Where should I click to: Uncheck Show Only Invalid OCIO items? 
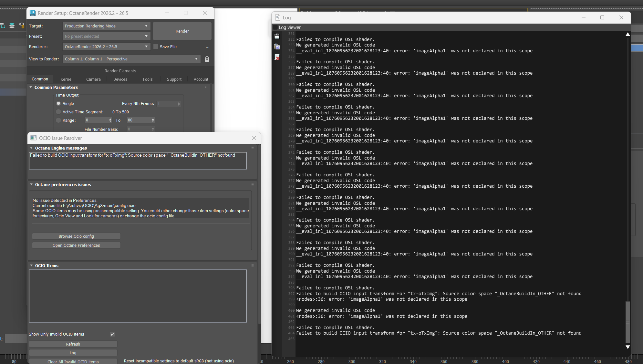(112, 334)
